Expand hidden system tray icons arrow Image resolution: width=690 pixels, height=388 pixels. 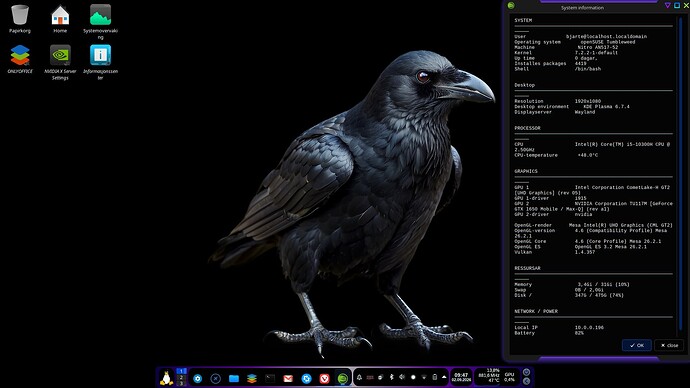coord(444,377)
